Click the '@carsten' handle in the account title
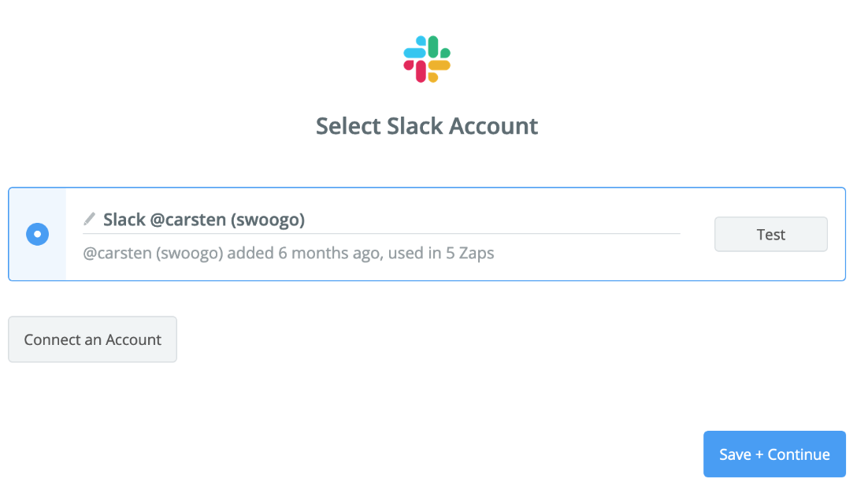The width and height of the screenshot is (857, 504). (188, 220)
